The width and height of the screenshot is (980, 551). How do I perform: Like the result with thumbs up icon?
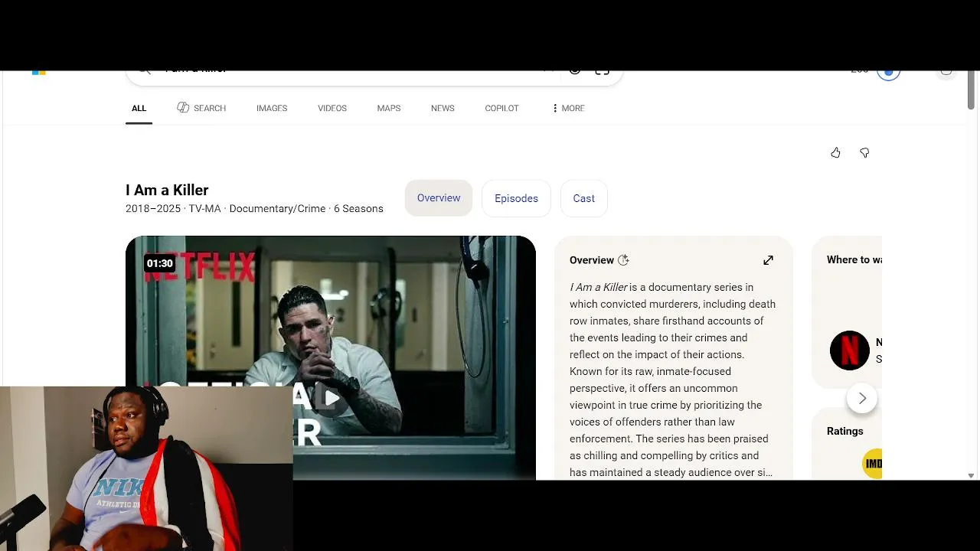tap(835, 153)
